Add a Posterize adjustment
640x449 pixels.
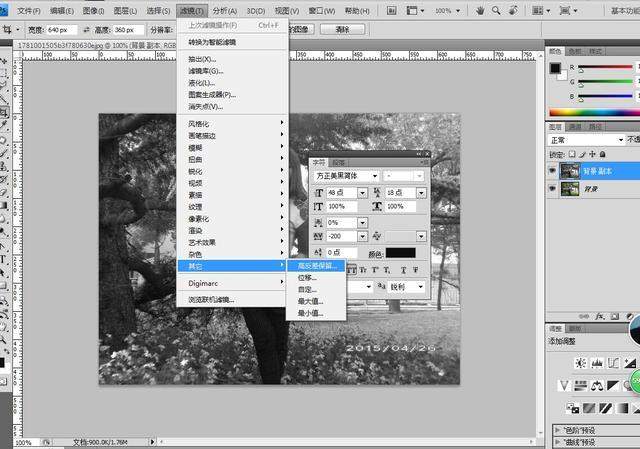[589, 408]
